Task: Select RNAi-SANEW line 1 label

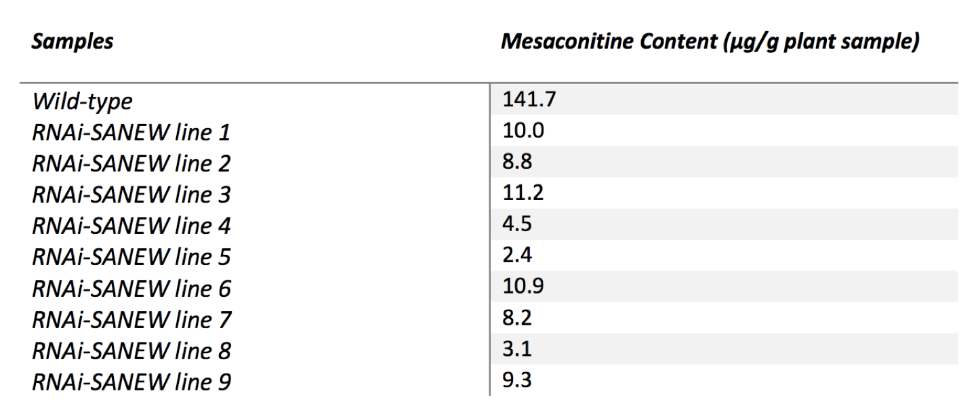Action: 131,133
